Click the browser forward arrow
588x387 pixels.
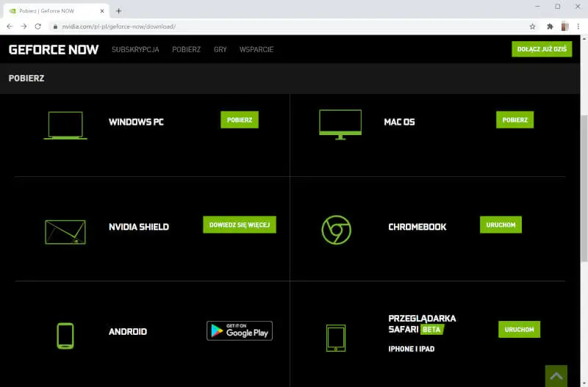click(24, 26)
